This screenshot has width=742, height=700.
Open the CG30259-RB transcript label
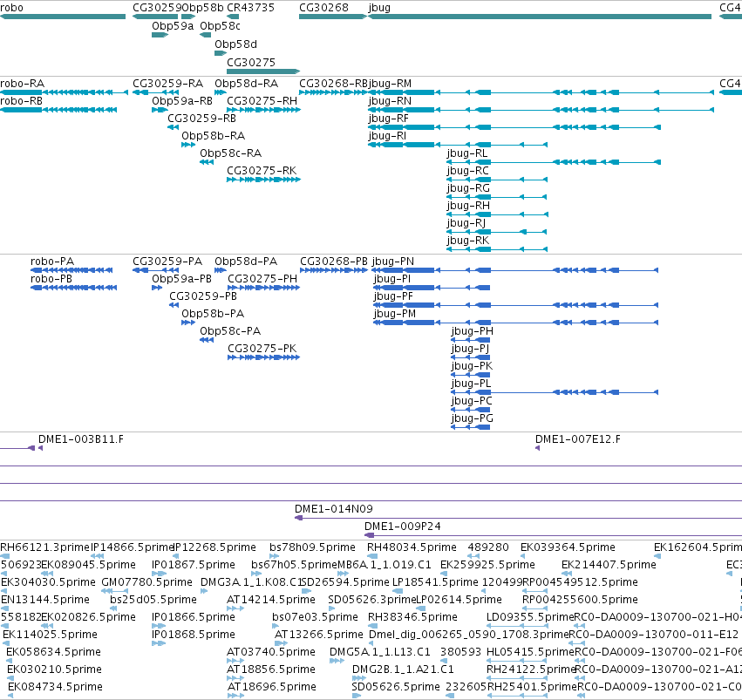pyautogui.click(x=201, y=119)
